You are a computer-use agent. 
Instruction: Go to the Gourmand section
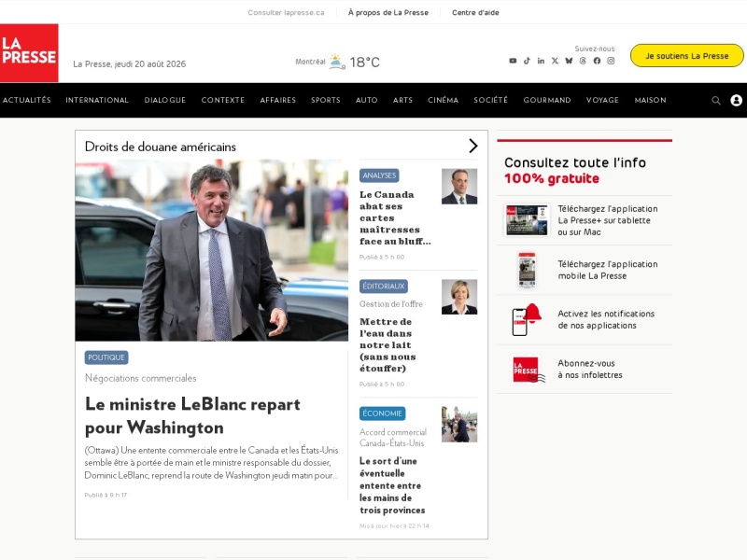coord(547,100)
